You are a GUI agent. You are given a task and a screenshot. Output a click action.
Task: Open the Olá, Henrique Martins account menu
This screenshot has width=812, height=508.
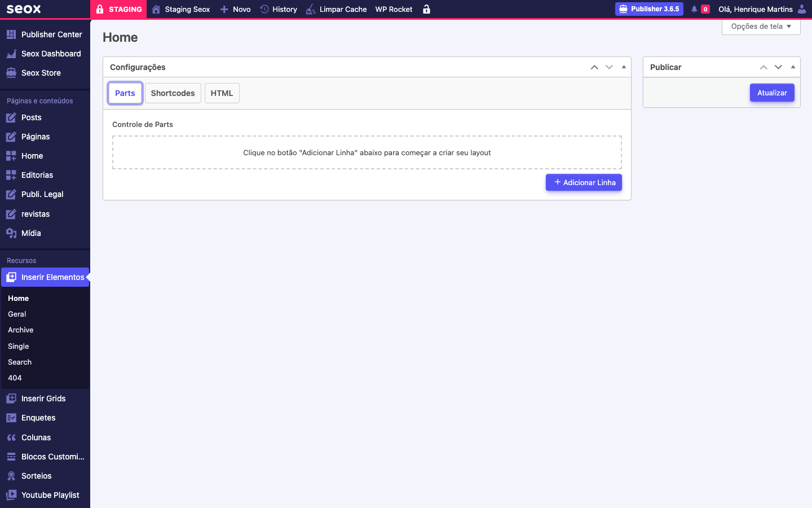tap(762, 9)
